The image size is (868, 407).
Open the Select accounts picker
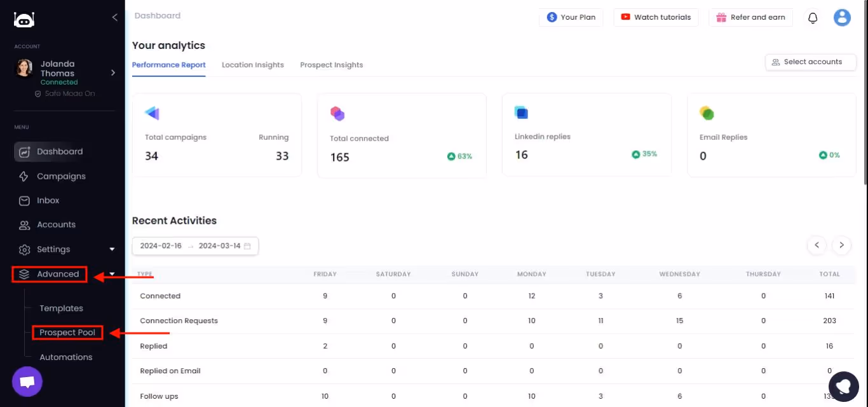(810, 62)
